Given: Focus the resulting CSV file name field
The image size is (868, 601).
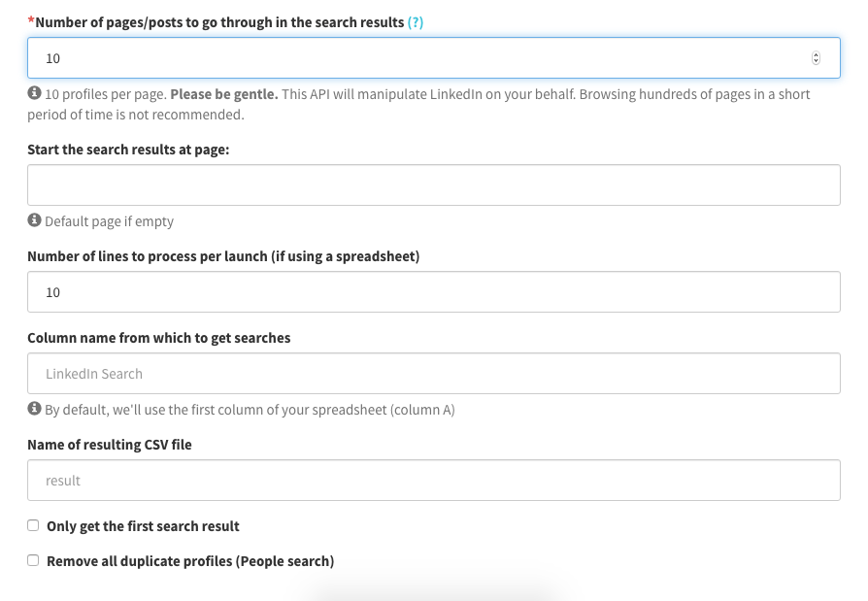Looking at the screenshot, I should point(433,481).
